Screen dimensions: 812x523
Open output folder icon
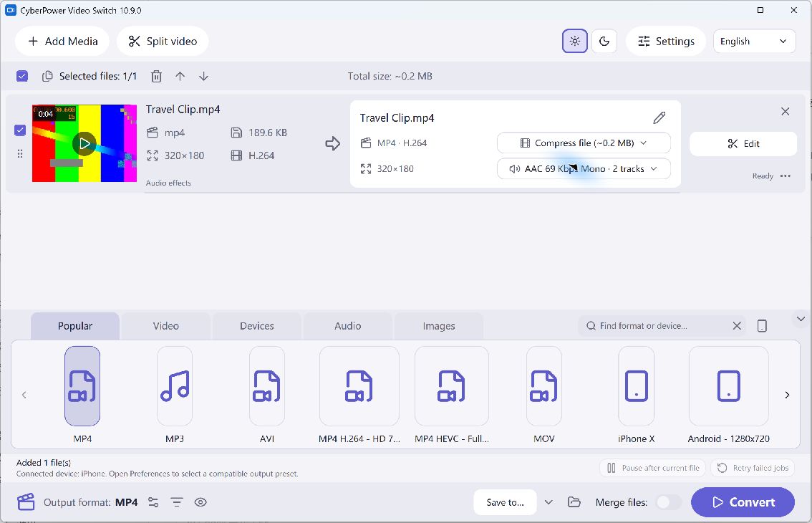574,502
